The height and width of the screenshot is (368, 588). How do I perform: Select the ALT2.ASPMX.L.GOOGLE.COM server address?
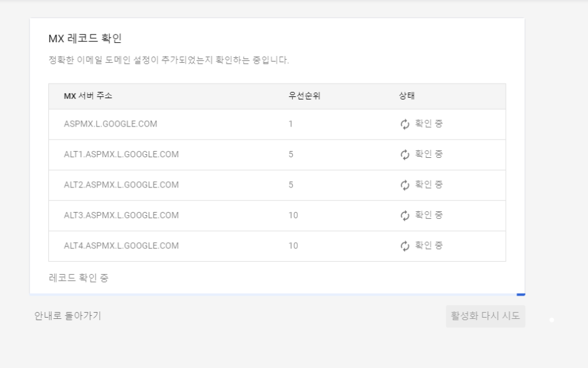click(x=121, y=185)
